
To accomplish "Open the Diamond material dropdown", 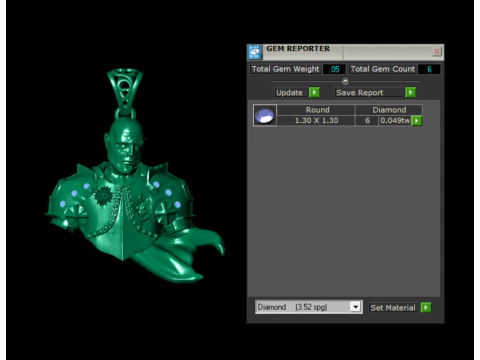I will (355, 307).
